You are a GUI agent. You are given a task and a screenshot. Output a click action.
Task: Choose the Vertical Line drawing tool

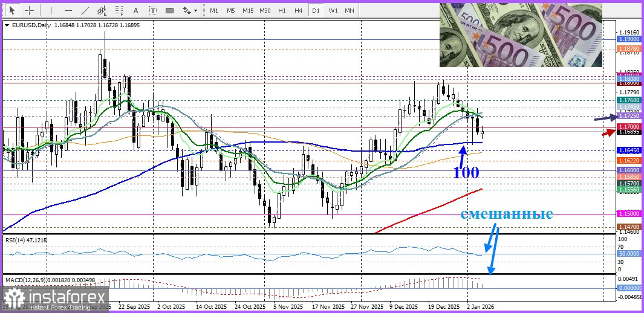point(51,10)
